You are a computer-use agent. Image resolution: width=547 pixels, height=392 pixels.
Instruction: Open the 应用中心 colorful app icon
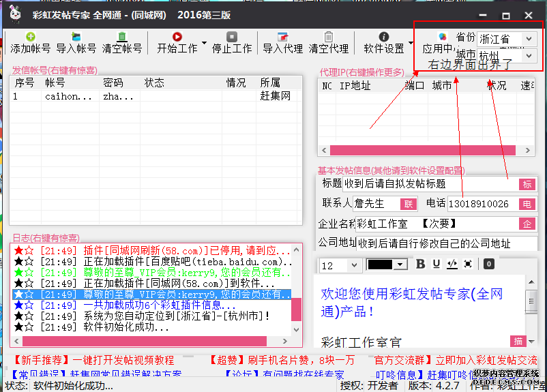[x=443, y=37]
